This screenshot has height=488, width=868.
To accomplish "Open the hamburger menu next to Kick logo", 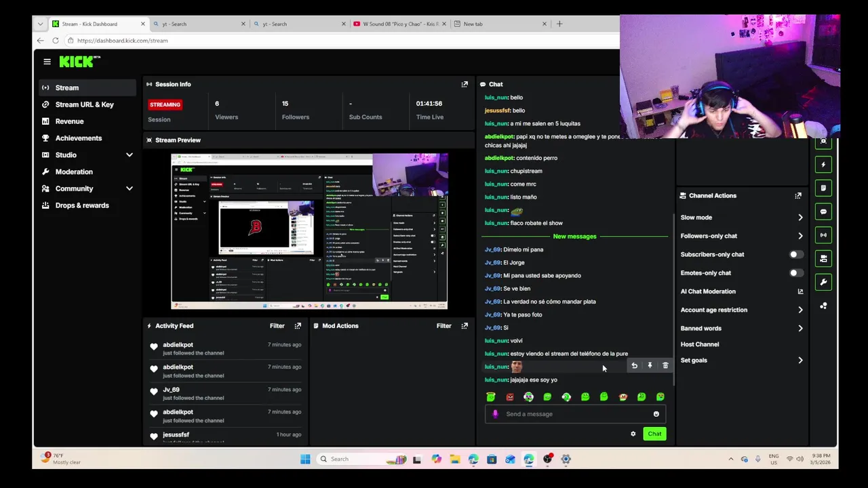I will tap(47, 62).
